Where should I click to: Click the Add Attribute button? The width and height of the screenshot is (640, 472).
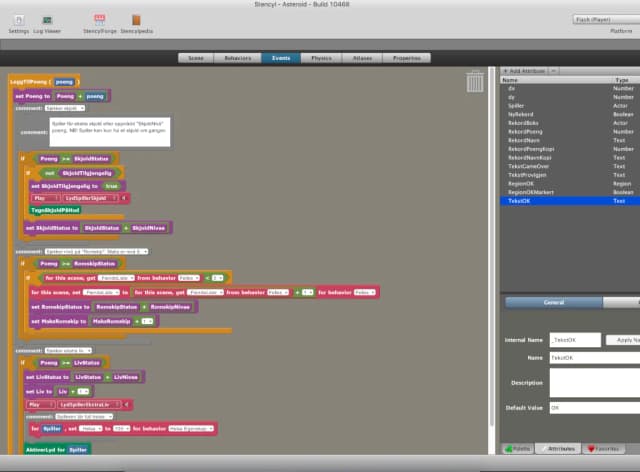(525, 71)
